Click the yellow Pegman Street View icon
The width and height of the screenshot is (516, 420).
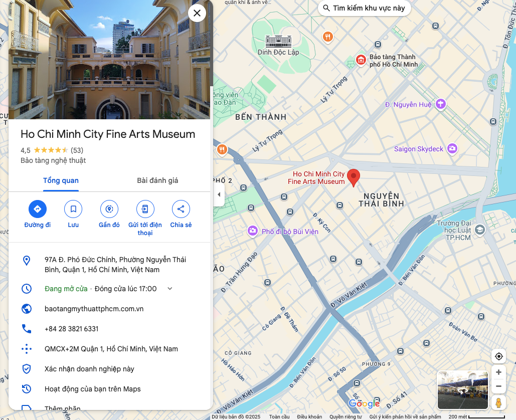[499, 402]
